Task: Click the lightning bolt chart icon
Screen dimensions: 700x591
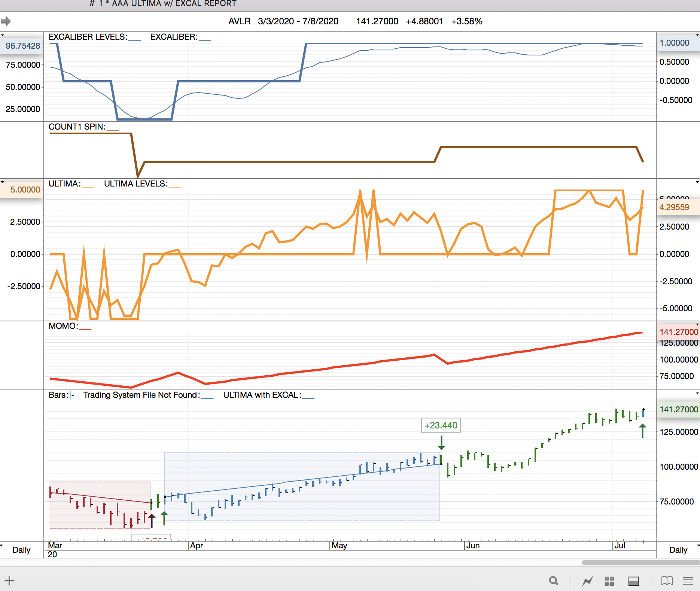Action: coord(587,581)
